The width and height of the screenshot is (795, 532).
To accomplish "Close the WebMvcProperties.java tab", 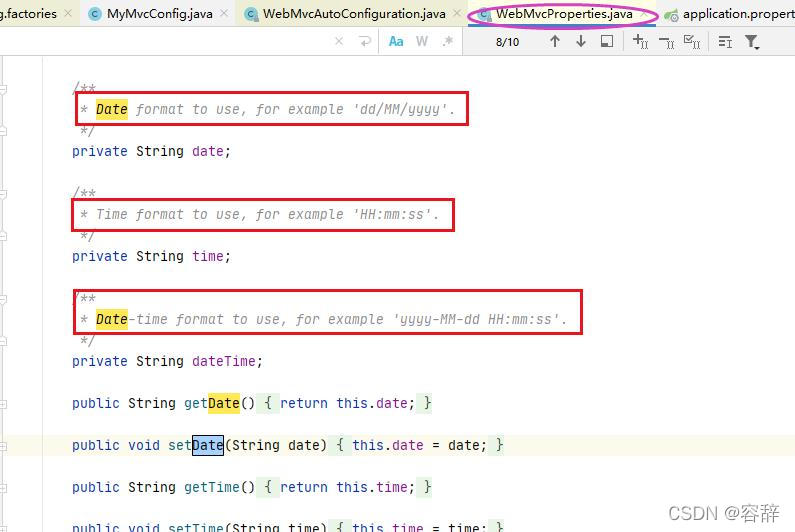I will coord(644,14).
